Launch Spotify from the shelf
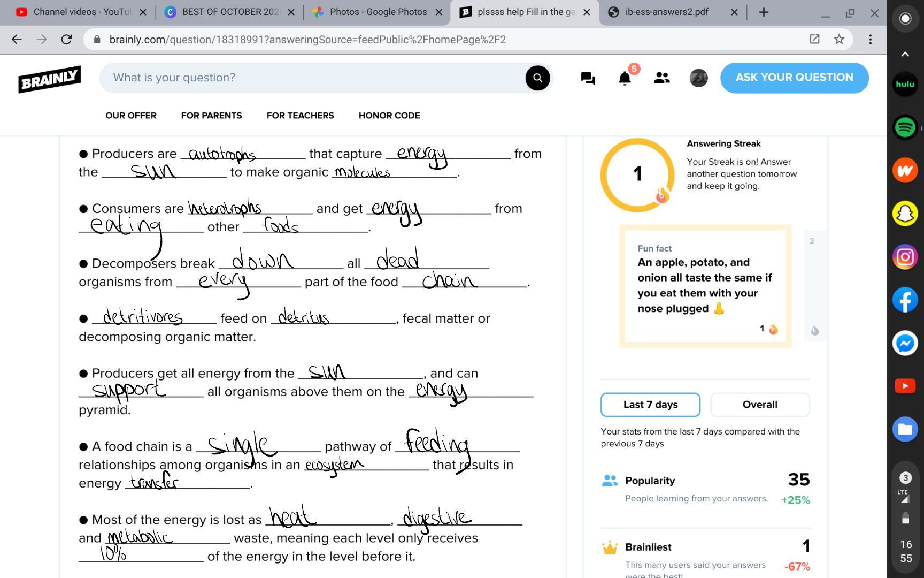 point(905,127)
